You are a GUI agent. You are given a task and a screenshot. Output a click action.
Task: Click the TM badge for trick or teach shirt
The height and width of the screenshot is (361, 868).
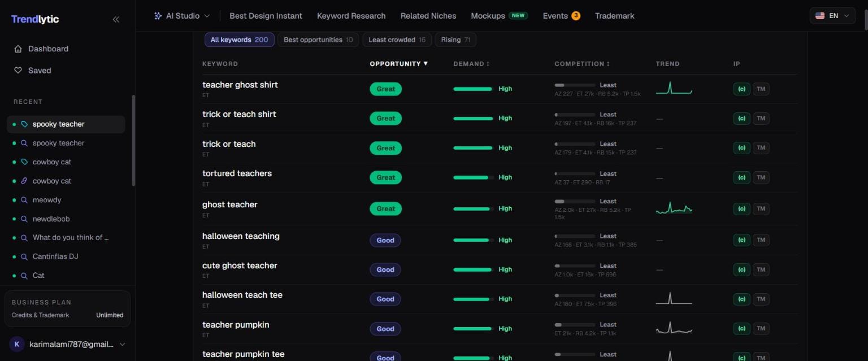pyautogui.click(x=761, y=119)
